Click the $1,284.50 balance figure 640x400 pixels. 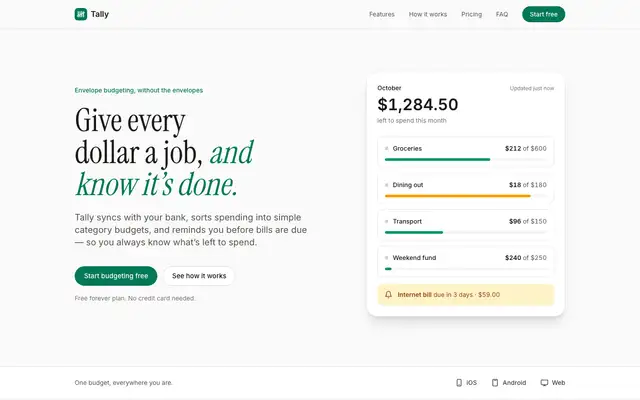[418, 104]
